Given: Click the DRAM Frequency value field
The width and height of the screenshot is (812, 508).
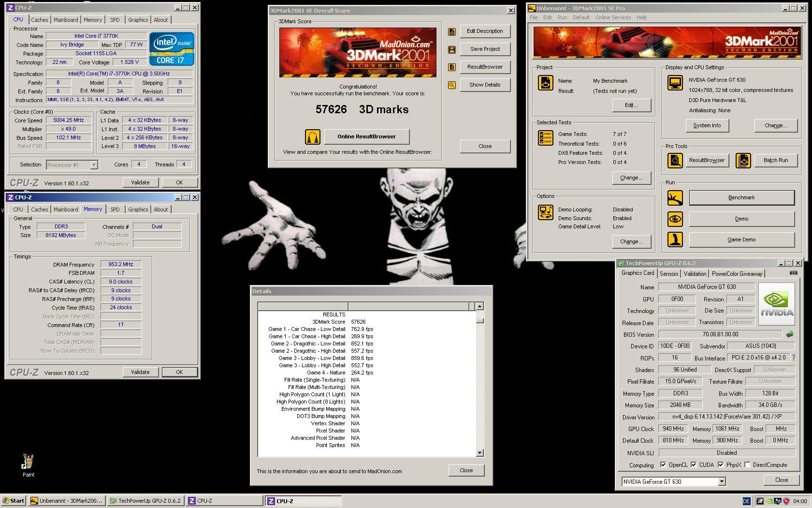Looking at the screenshot, I should click(121, 265).
